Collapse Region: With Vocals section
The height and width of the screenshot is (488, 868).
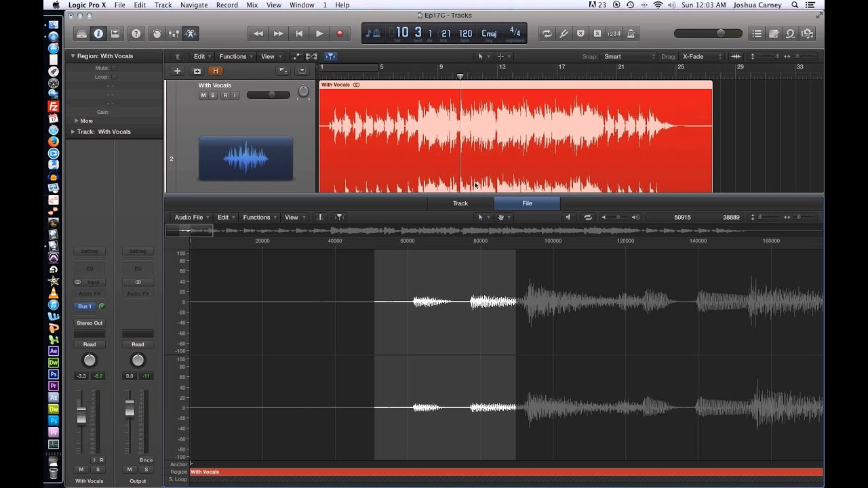click(x=73, y=56)
